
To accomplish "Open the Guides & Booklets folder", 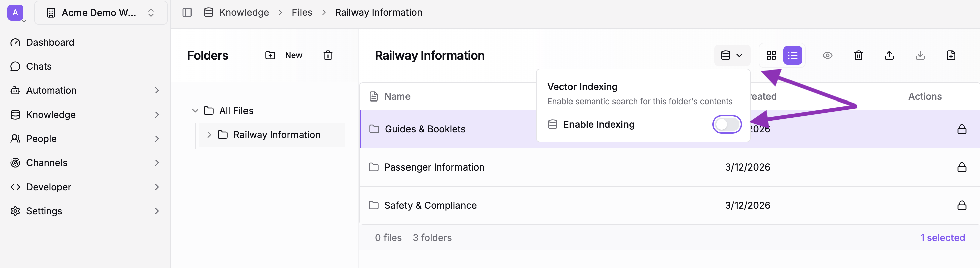I will [425, 129].
